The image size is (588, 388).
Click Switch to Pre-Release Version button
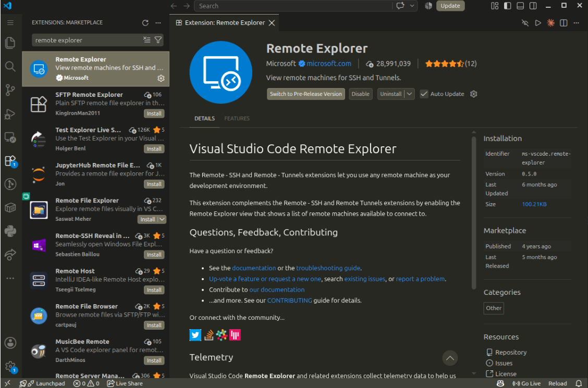click(306, 94)
